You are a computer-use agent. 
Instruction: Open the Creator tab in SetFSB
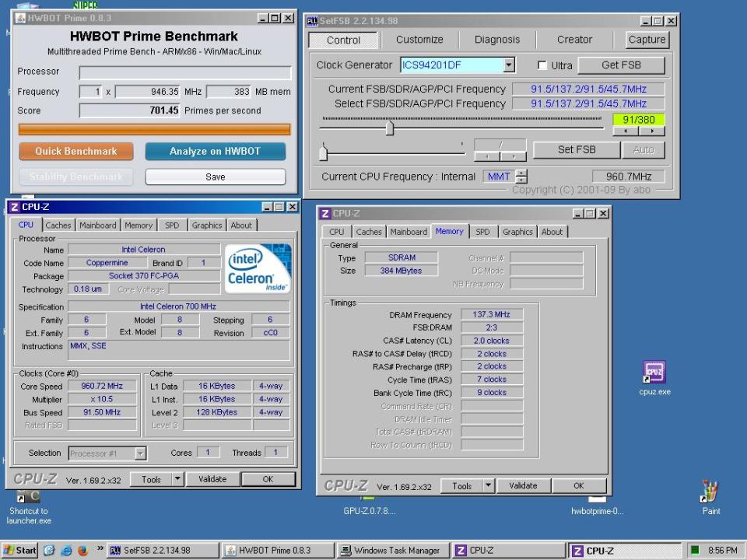574,40
